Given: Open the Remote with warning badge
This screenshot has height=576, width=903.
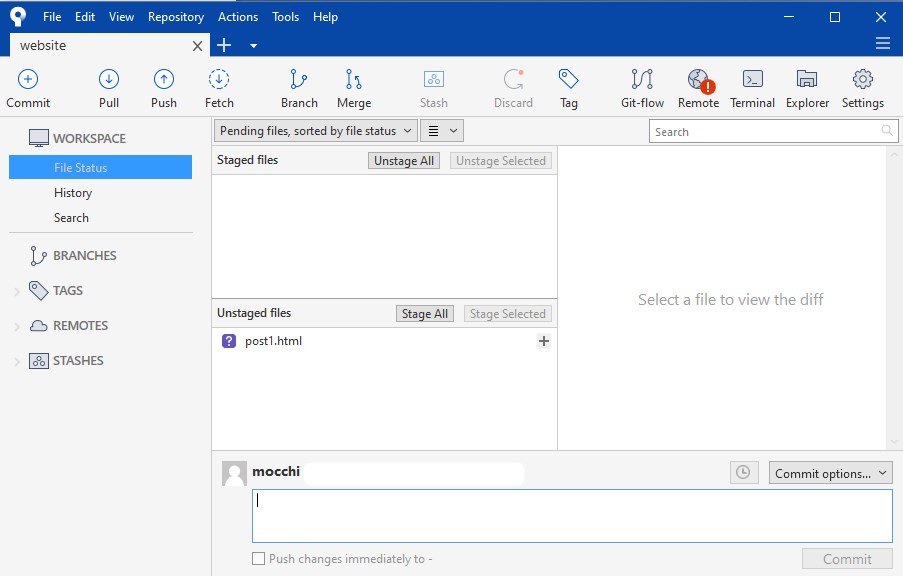Looking at the screenshot, I should pos(698,88).
